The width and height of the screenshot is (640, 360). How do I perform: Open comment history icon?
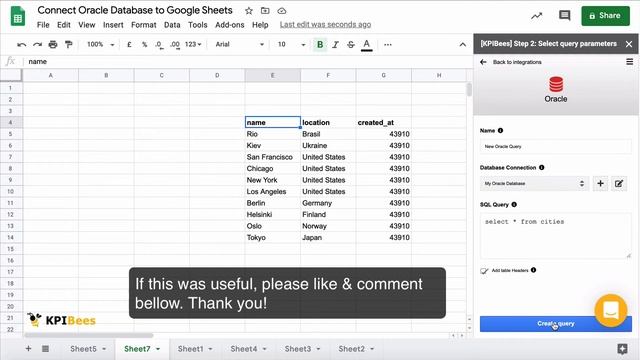pos(564,16)
